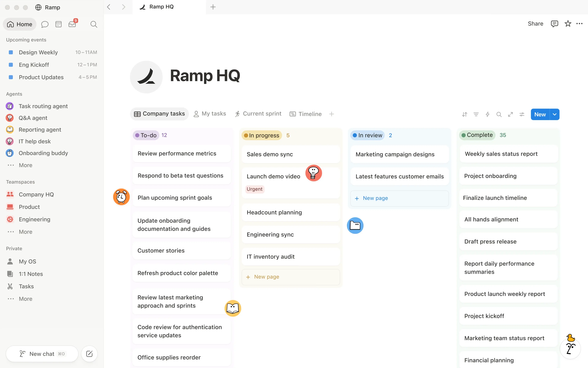Click the blue New button
The image size is (588, 368).
pyautogui.click(x=540, y=114)
